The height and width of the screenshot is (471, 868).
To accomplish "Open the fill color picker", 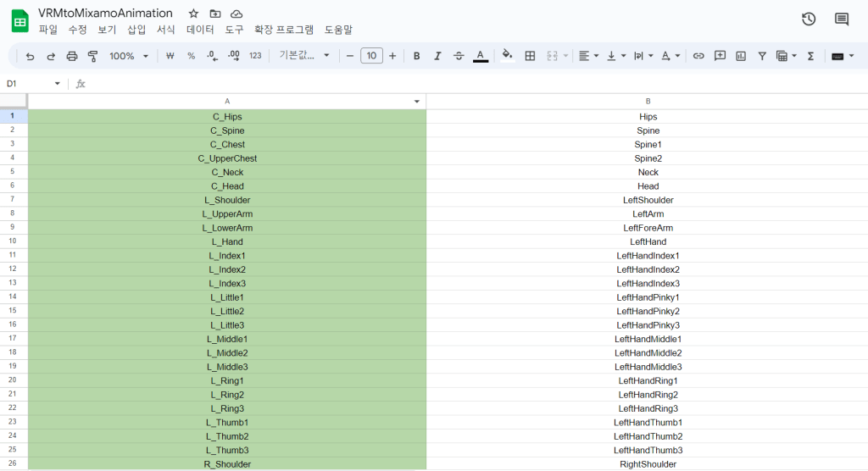I will pos(508,56).
